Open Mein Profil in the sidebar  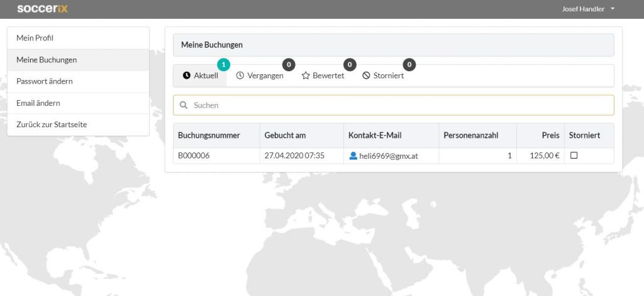(x=78, y=38)
